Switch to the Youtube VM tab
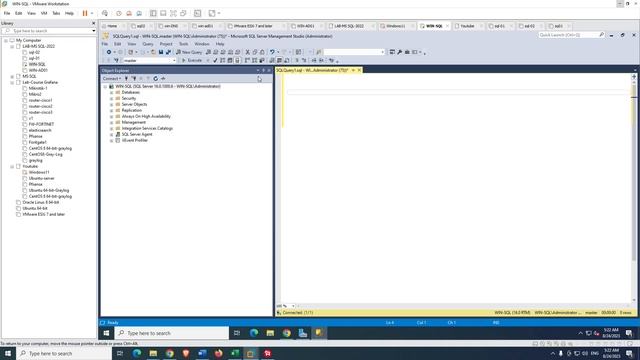 click(x=467, y=26)
